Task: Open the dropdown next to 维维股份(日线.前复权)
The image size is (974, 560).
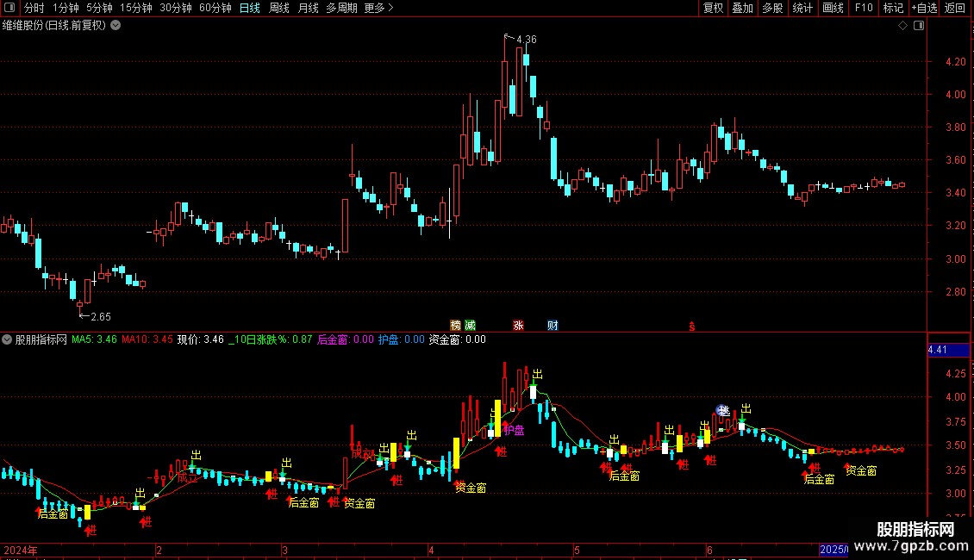Action: [x=116, y=26]
